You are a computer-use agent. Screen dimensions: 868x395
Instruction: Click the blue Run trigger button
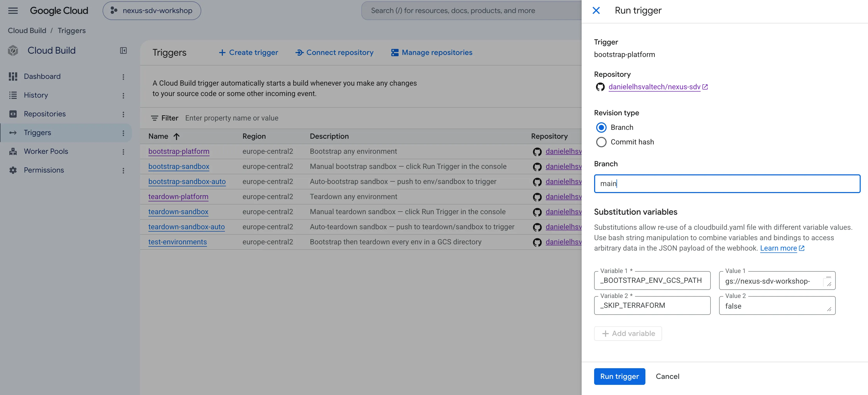[x=619, y=377]
